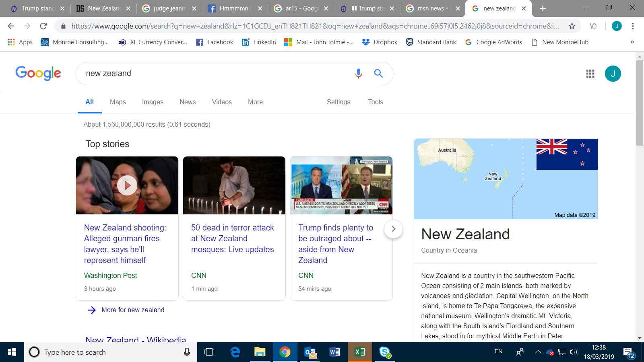Start voice search with microphone icon
Screen dimensions: 644x362
pos(359,73)
